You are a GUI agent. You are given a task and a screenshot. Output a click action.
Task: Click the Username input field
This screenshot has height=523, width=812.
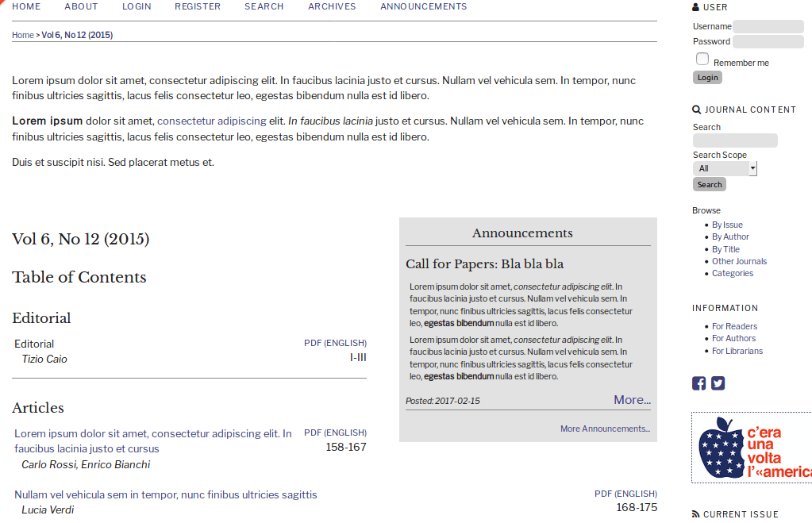tap(767, 25)
